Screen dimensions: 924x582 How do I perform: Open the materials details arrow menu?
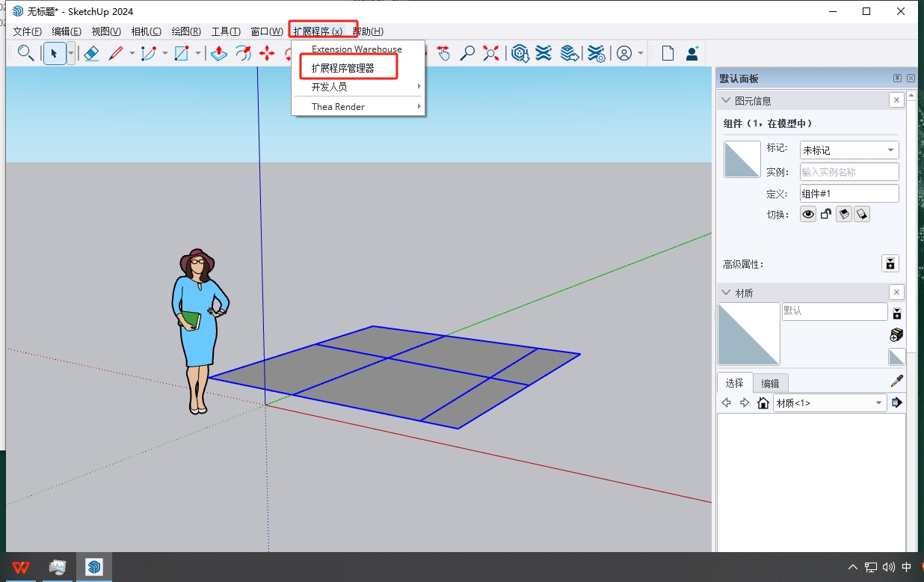point(897,403)
